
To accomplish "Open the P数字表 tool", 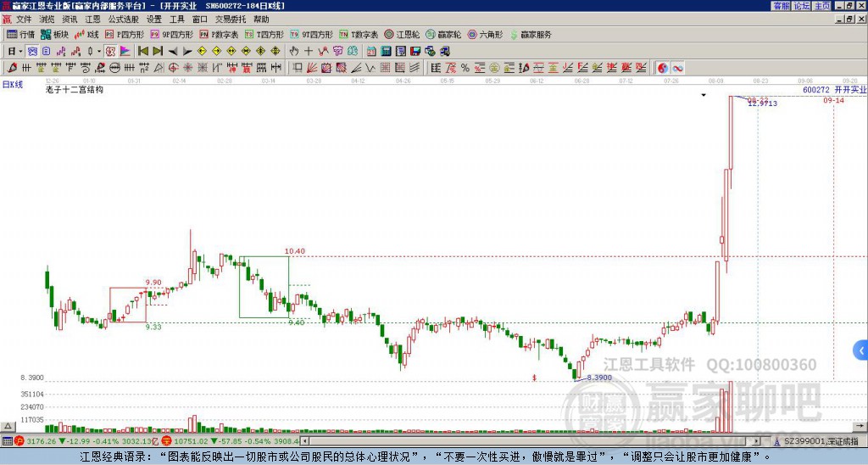I will tap(219, 34).
